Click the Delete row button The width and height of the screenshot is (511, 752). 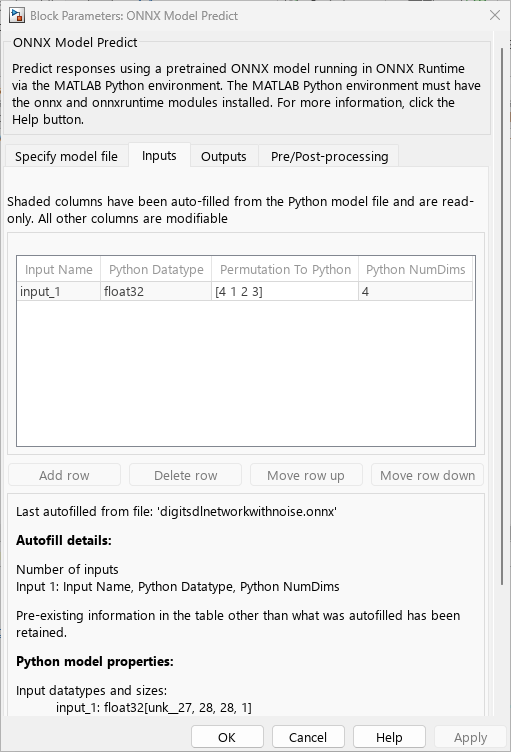pos(185,475)
